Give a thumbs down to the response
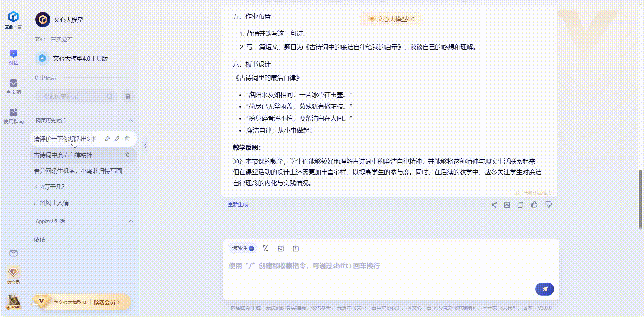The height and width of the screenshot is (317, 644). (548, 205)
